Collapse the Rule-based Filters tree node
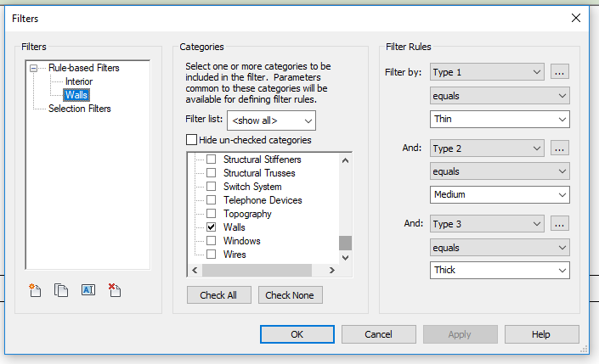Image resolution: width=599 pixels, height=364 pixels. click(x=34, y=68)
